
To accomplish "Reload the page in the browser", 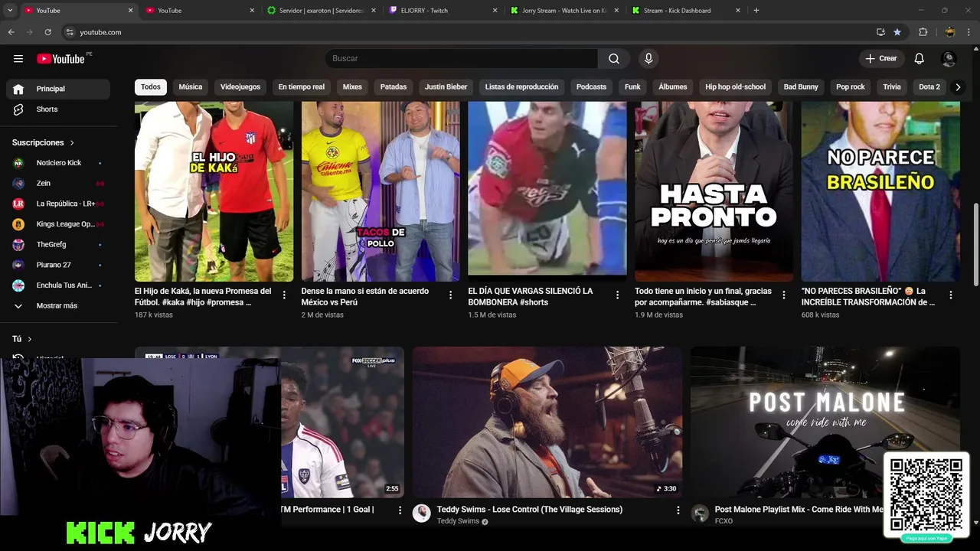I will (47, 32).
